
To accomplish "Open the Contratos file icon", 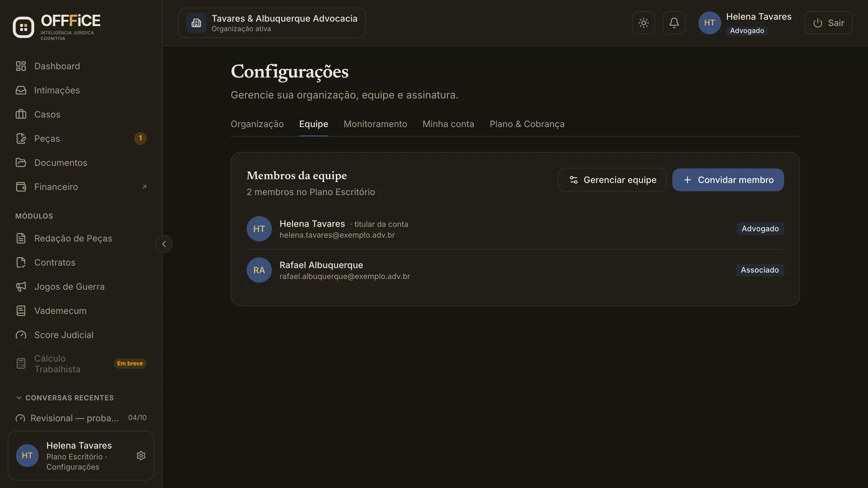I will pyautogui.click(x=21, y=262).
